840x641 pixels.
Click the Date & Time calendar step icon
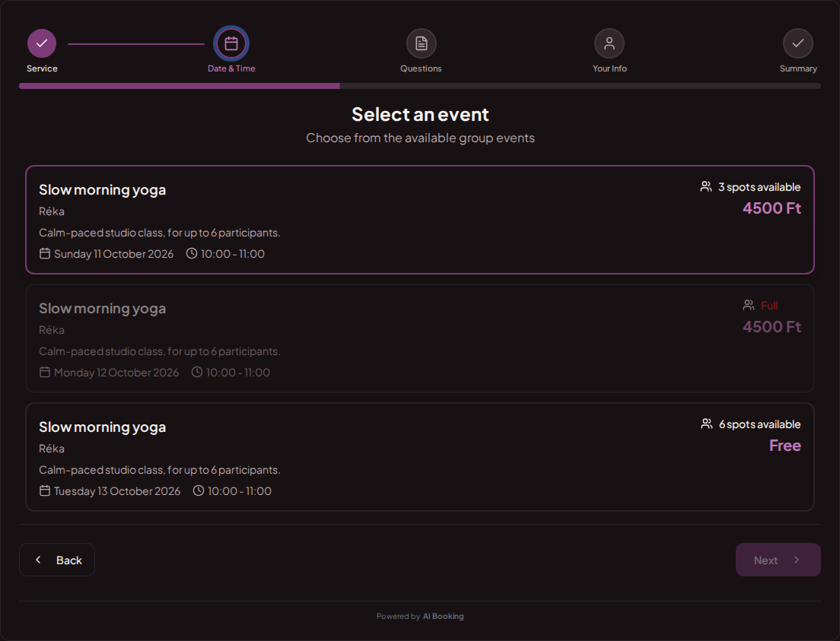point(231,43)
